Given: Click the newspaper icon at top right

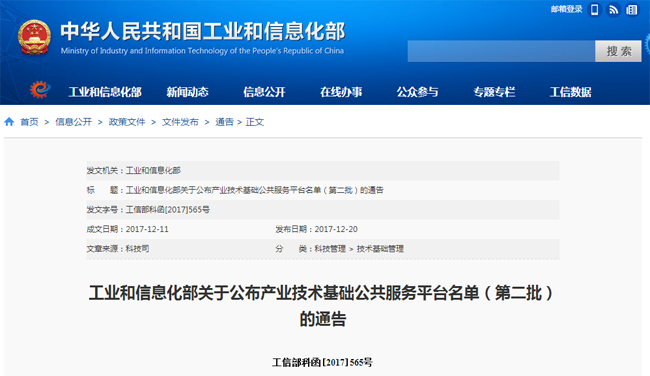Looking at the screenshot, I should coord(632,10).
